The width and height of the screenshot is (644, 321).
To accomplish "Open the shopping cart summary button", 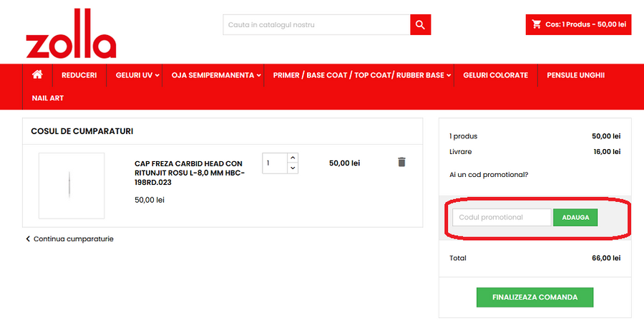I will (x=578, y=24).
